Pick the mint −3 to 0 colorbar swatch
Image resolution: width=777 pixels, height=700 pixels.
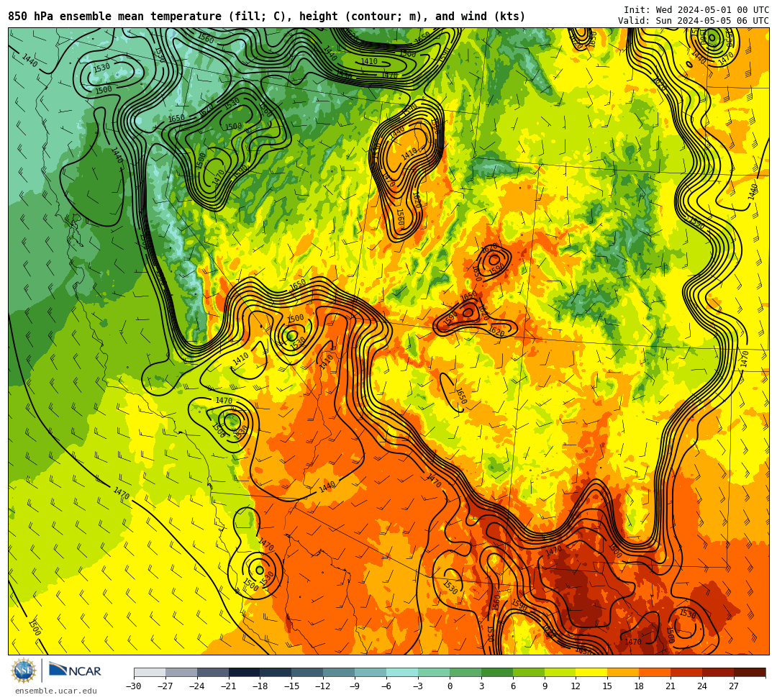[x=434, y=672]
